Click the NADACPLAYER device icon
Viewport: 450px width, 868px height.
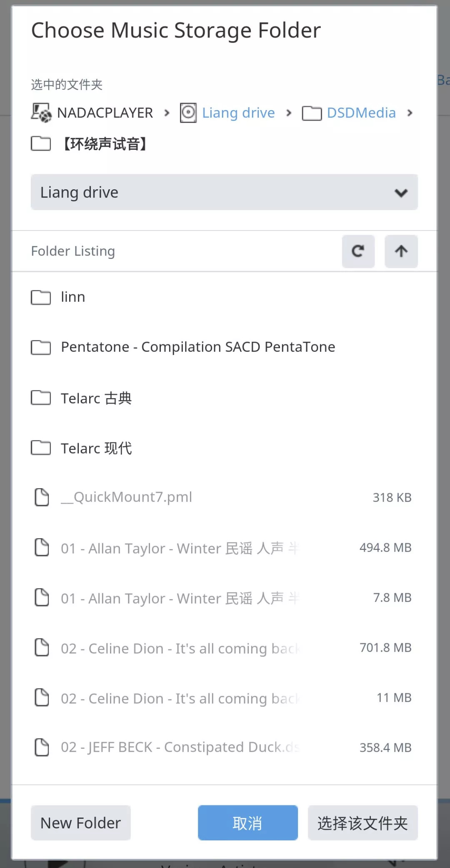pyautogui.click(x=41, y=113)
